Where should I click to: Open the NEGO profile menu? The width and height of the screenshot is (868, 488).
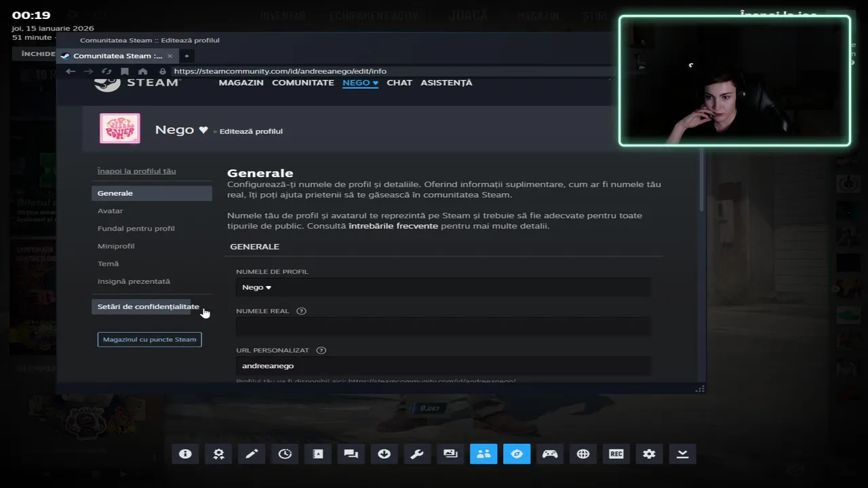(360, 83)
